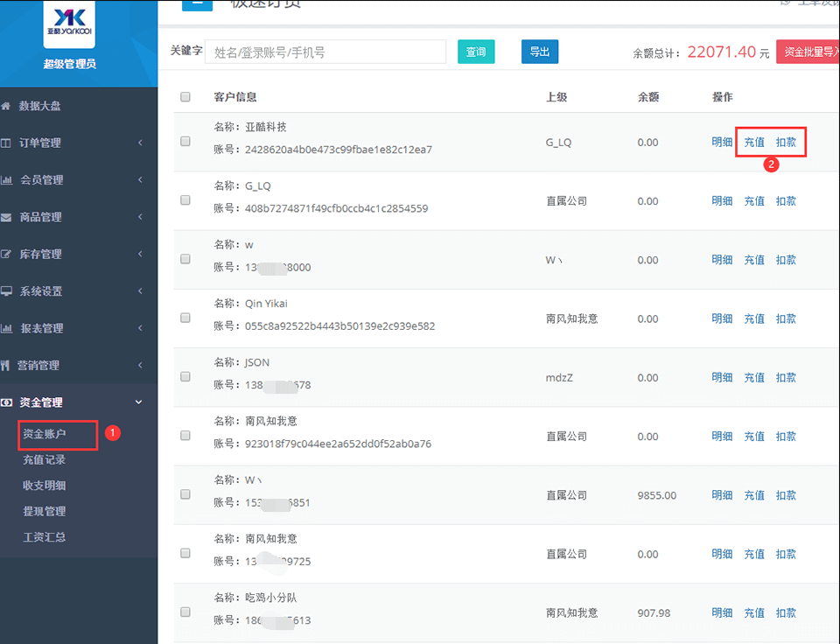Click 充值 for 亚酷科技
Viewport: 840px width, 644px height.
(x=754, y=143)
